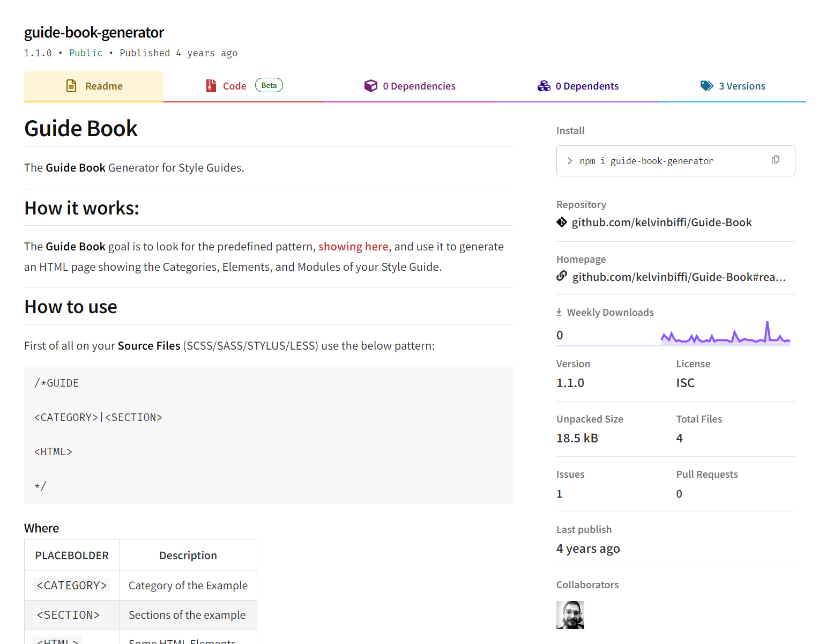Switch to the 3 Versions tab
The image size is (826, 644).
coord(742,86)
